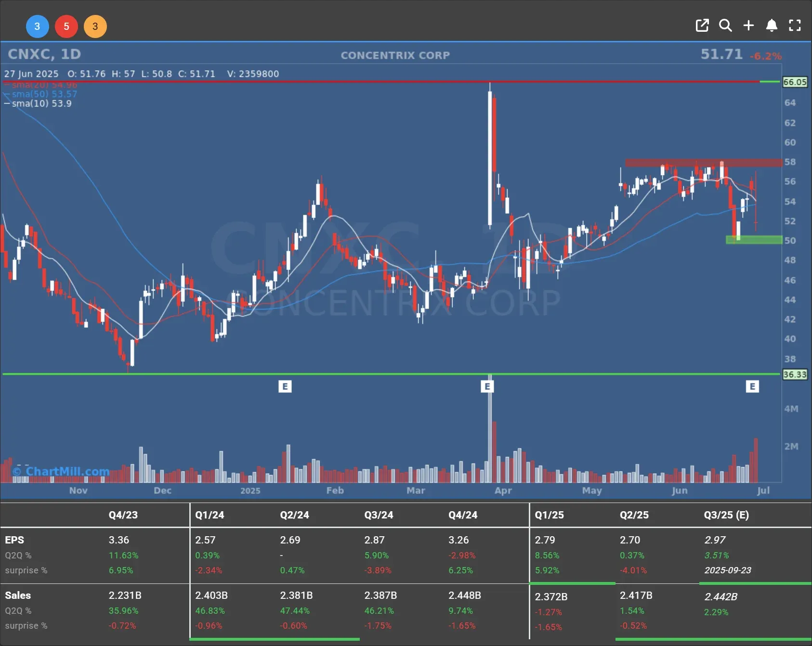Click the estimated EPS value 2.97
The image size is (812, 646).
[715, 540]
